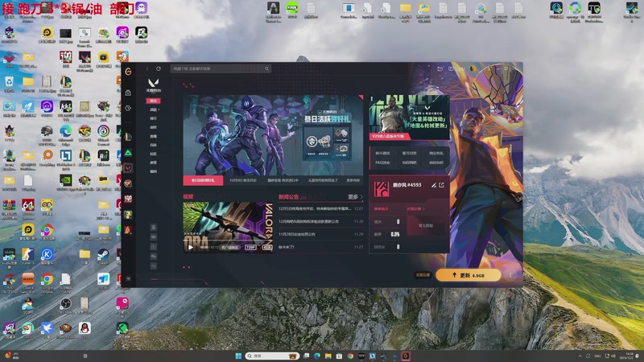This screenshot has height=362, width=644.
Task: Select the highlighted red tab under main banner
Action: click(203, 180)
